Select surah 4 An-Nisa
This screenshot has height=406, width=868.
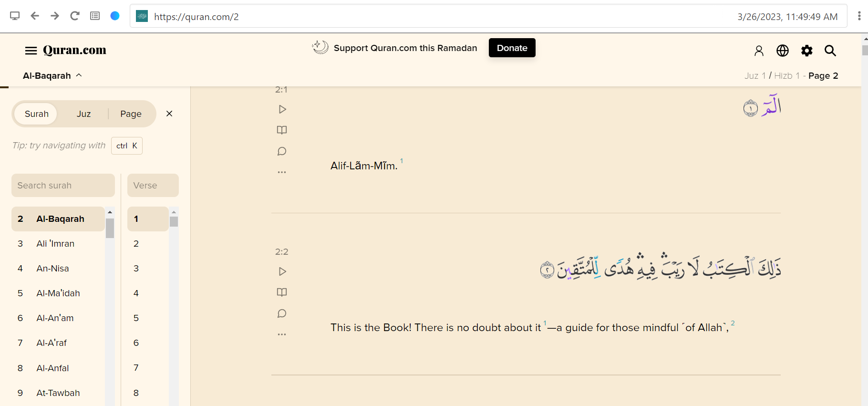(x=58, y=268)
